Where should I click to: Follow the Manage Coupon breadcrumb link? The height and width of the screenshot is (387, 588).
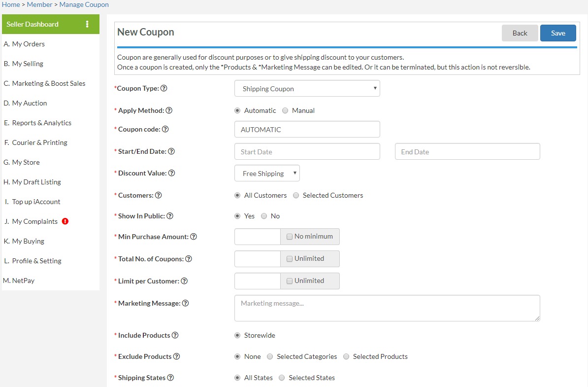click(x=84, y=4)
